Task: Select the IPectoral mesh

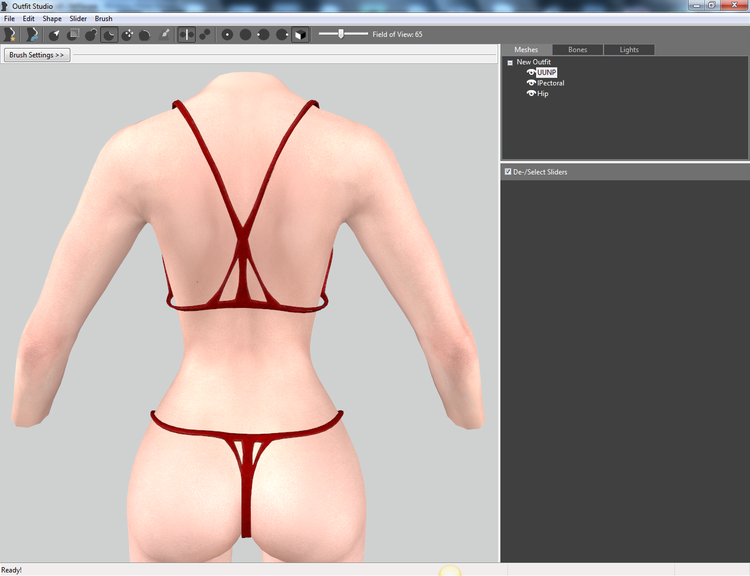Action: (x=551, y=83)
